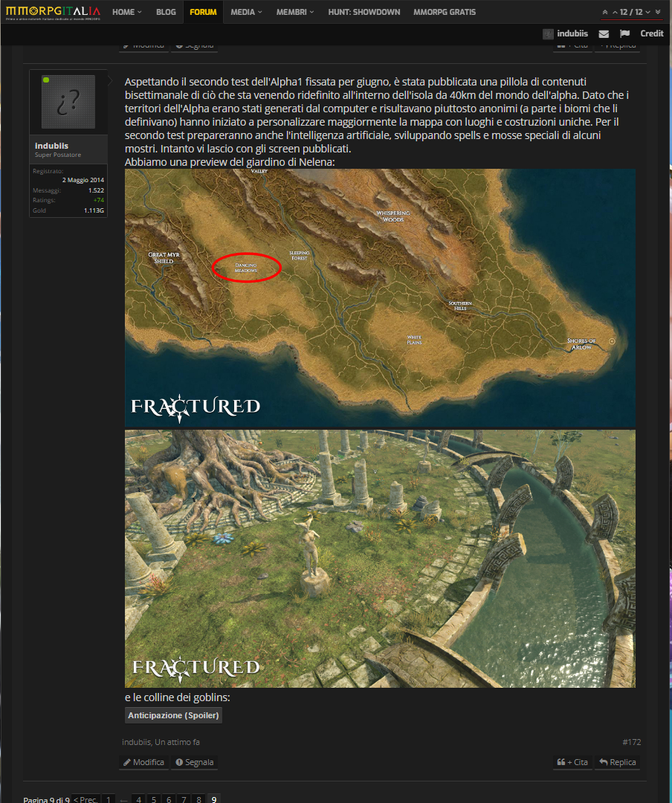
Task: Reveal the Anticipazione (Spoiler) content
Action: tap(173, 715)
